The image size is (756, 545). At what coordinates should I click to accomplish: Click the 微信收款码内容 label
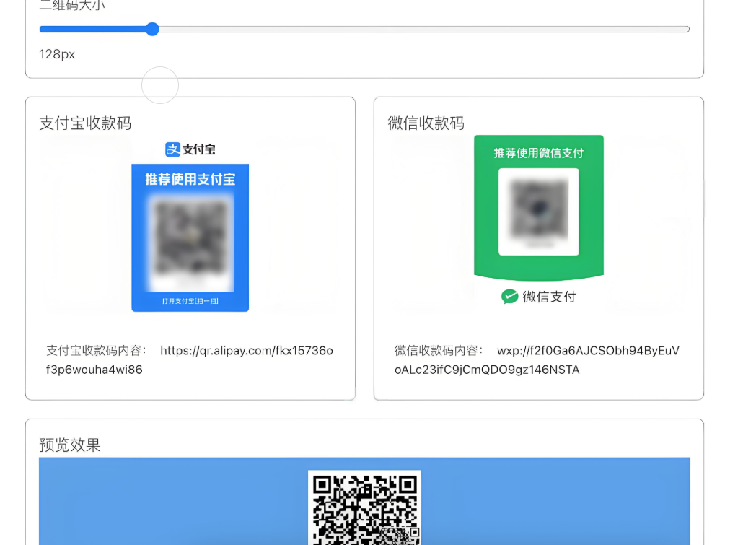click(439, 351)
